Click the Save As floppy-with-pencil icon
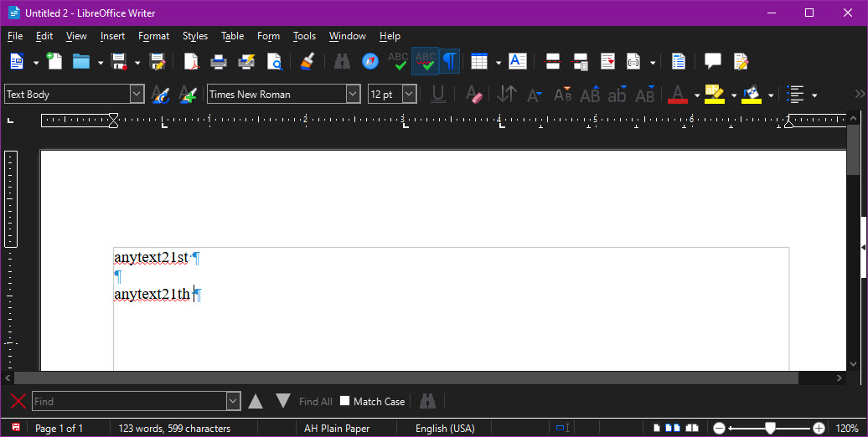868x437 pixels. pyautogui.click(x=158, y=61)
